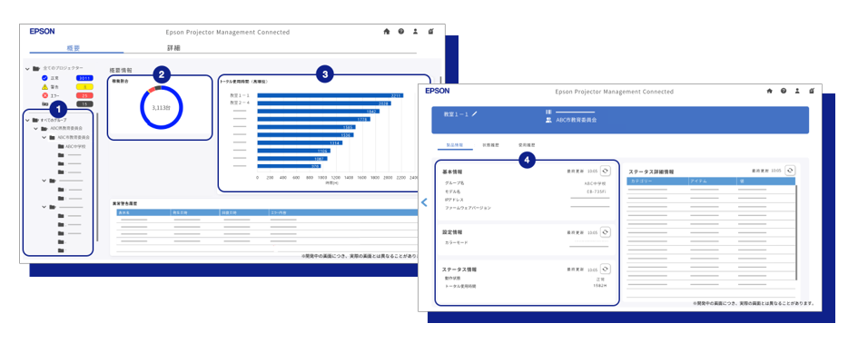Click the 教室1−1 bar in the usage chart
Viewport: 868px width, 343px height.
[x=330, y=95]
